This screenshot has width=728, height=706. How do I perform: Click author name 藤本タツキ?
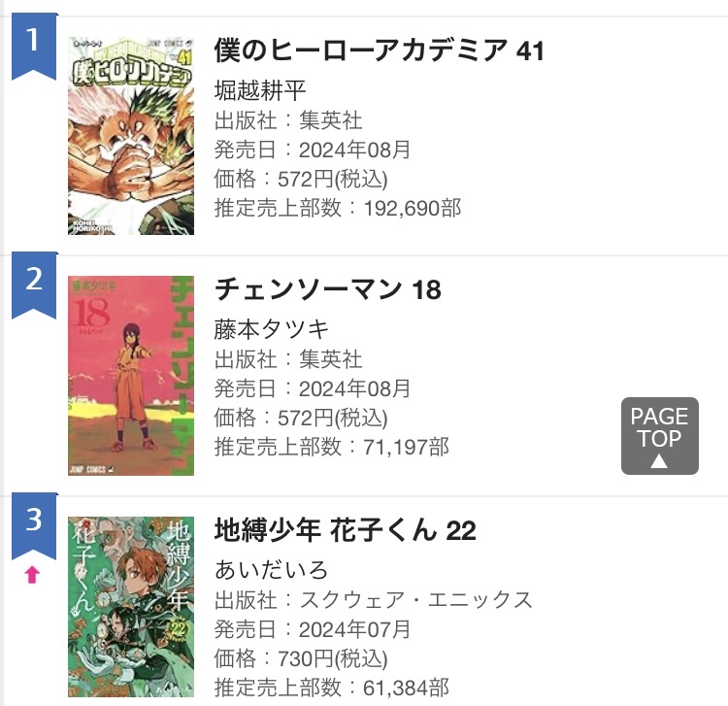coord(272,330)
